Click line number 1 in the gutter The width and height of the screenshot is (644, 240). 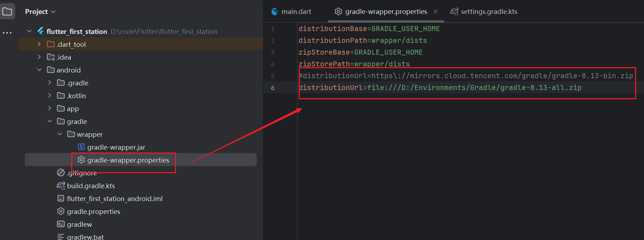(x=273, y=29)
